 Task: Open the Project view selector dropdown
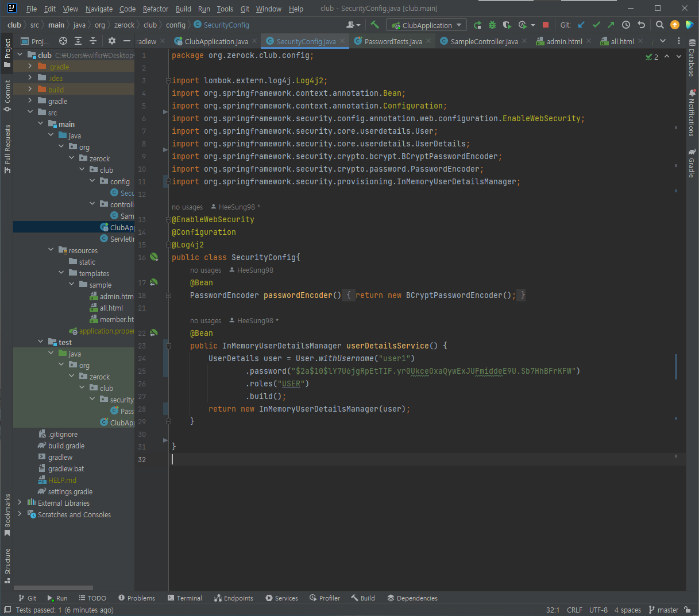(35, 41)
